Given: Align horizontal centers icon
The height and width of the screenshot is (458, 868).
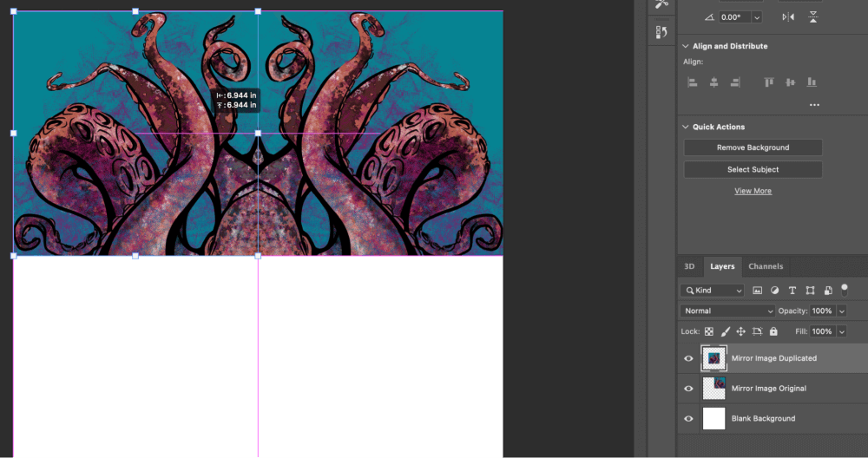Looking at the screenshot, I should click(713, 82).
